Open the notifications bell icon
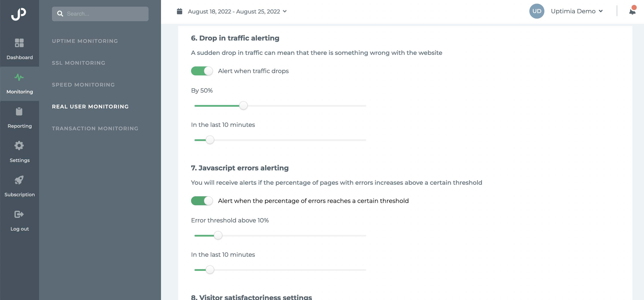The image size is (644, 300). pos(632,11)
